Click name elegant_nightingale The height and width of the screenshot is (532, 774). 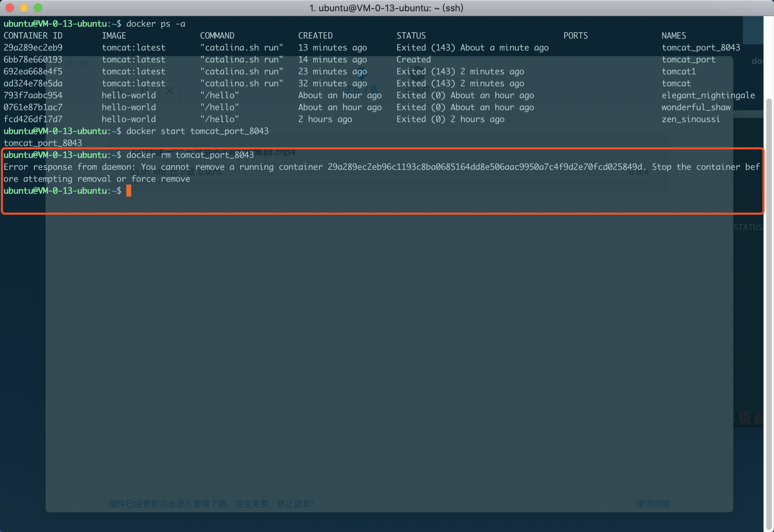tap(708, 95)
